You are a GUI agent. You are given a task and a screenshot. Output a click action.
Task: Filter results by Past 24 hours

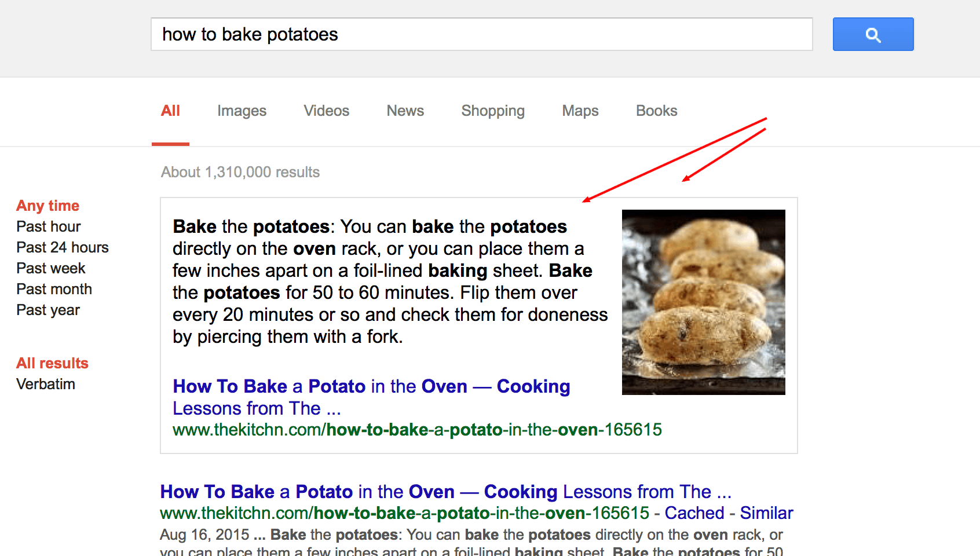(63, 247)
